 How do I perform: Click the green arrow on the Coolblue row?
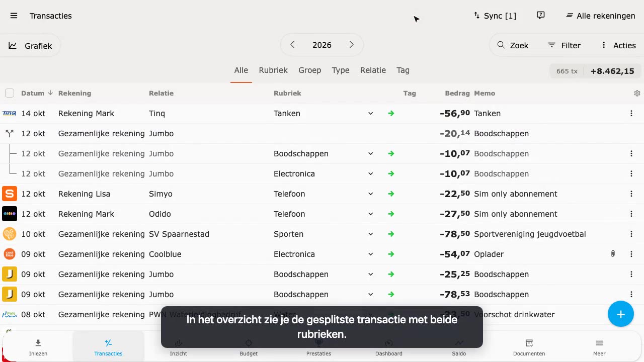tap(391, 254)
